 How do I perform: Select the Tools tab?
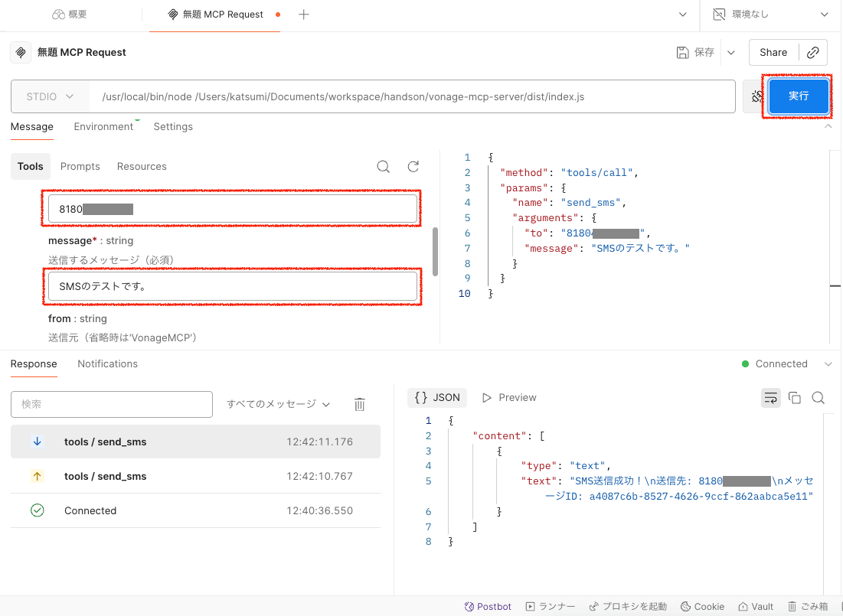point(30,167)
